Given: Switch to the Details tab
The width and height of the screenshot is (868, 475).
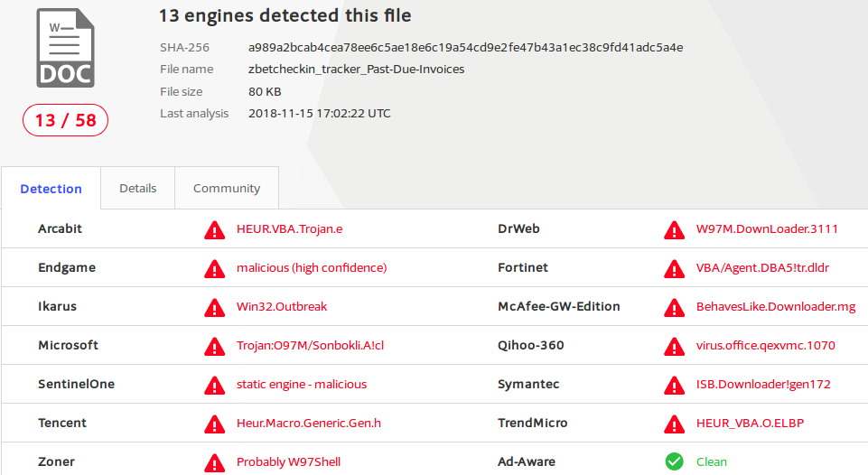Looking at the screenshot, I should point(138,188).
